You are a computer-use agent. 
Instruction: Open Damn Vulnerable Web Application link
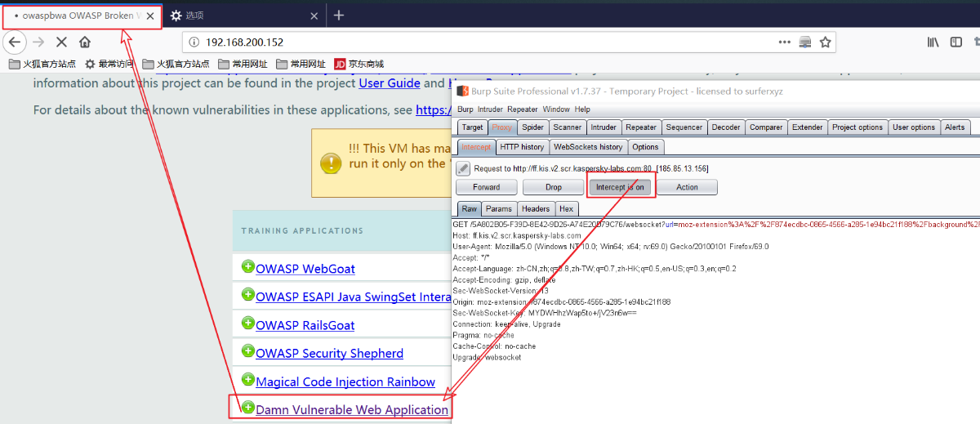point(352,409)
